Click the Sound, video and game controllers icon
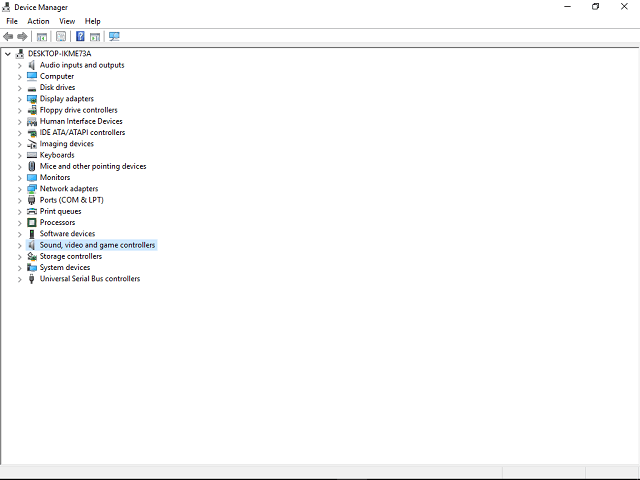640x480 pixels. (x=32, y=245)
